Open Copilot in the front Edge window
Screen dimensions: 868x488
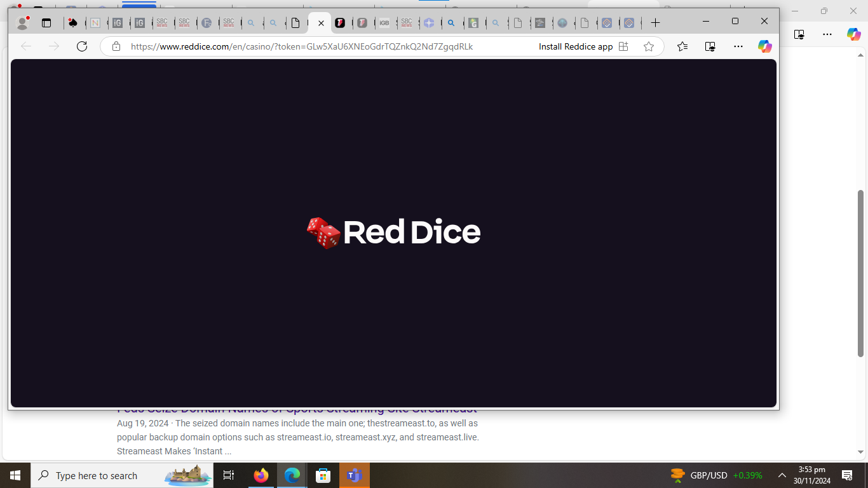765,46
